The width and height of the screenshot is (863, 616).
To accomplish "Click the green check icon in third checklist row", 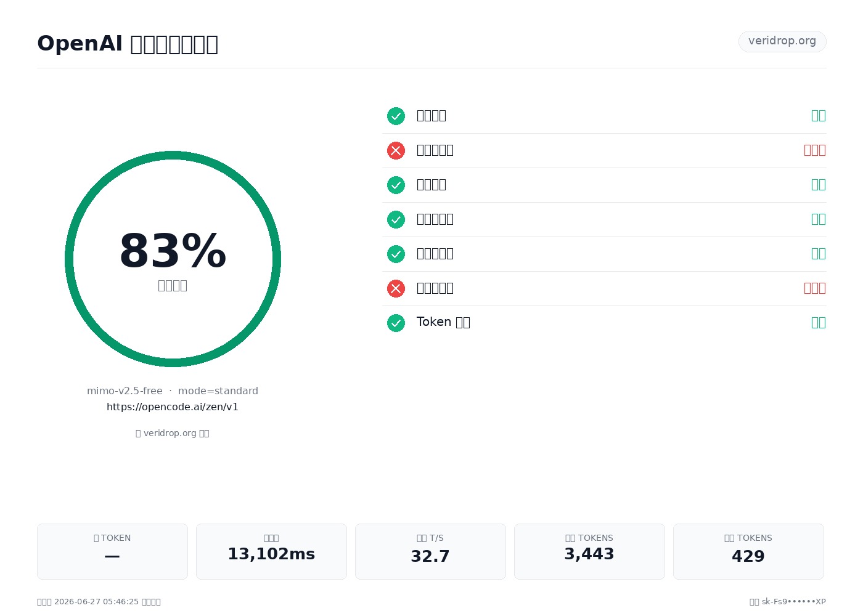I will (x=396, y=185).
